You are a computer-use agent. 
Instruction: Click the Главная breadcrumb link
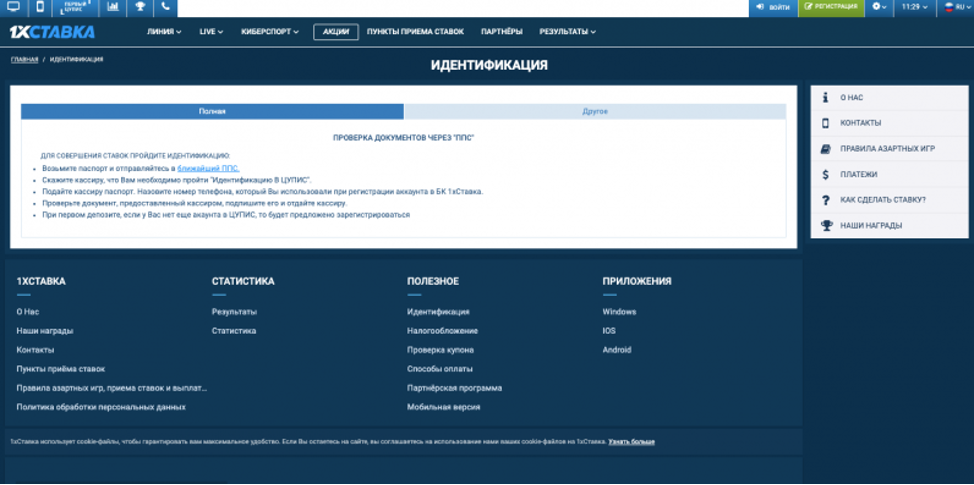point(24,60)
